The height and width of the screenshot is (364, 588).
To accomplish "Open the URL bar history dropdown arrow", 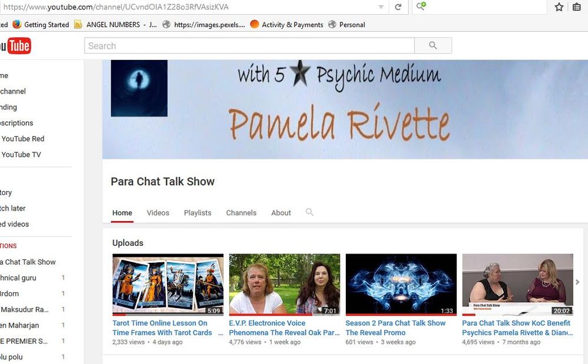I will click(x=381, y=7).
